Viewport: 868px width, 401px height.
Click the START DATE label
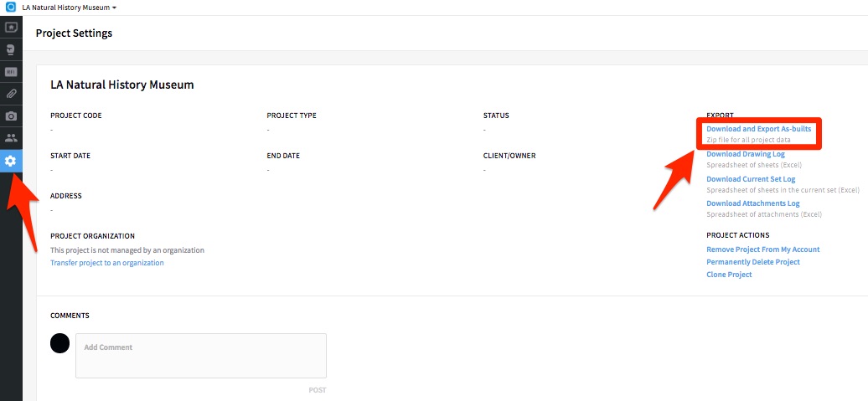pyautogui.click(x=70, y=156)
